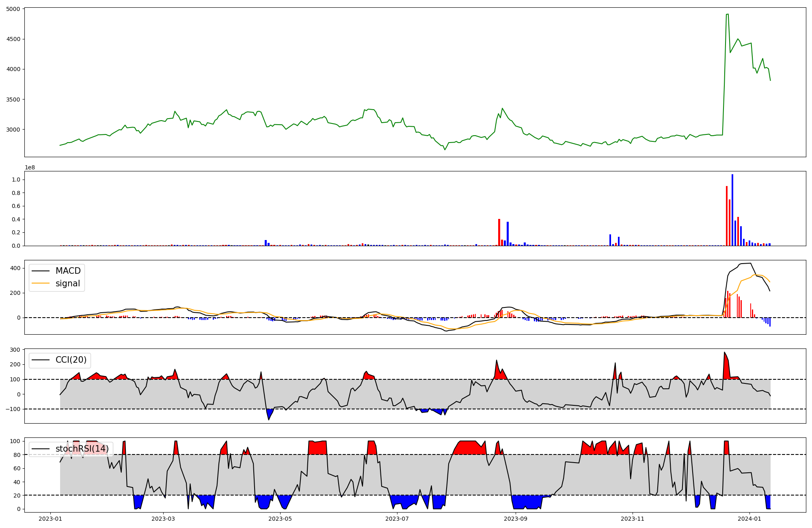Click the 300 tick on CCI axis
The image size is (812, 528).
[15, 350]
